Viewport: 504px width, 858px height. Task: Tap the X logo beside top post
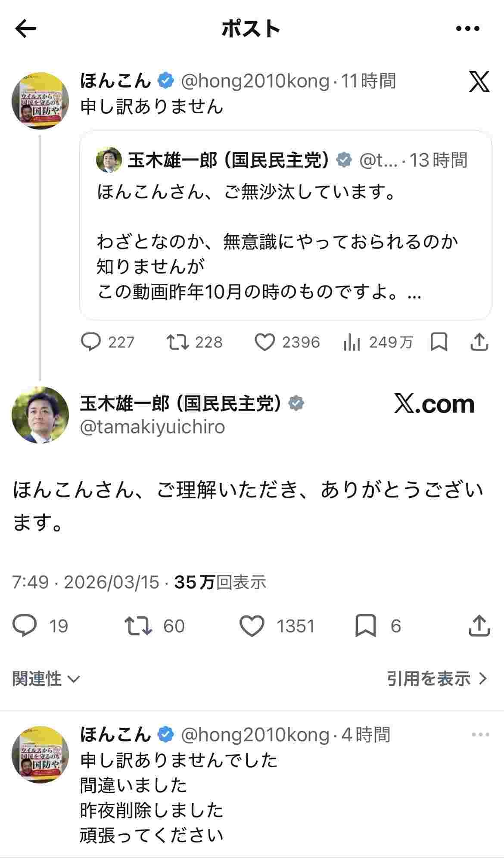(x=479, y=82)
